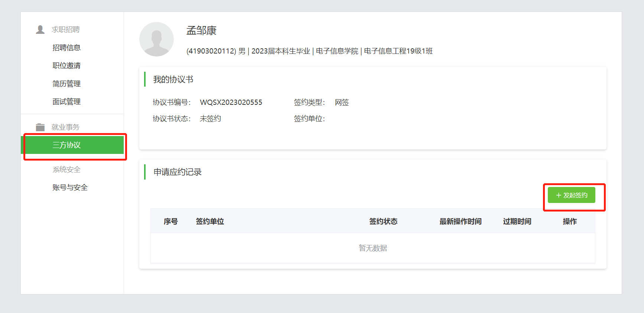Click the briefcase icon beside 就业事务

[40, 127]
